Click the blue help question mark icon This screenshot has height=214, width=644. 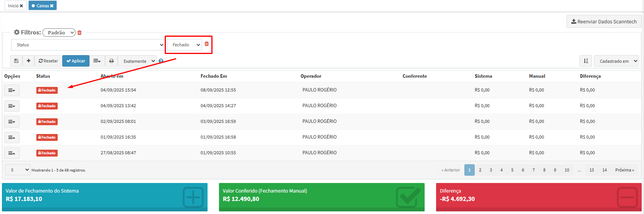coord(161,61)
